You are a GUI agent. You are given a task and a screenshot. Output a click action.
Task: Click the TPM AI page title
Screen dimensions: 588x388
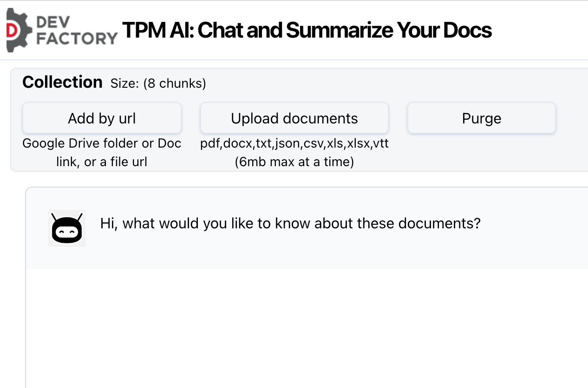click(x=307, y=31)
